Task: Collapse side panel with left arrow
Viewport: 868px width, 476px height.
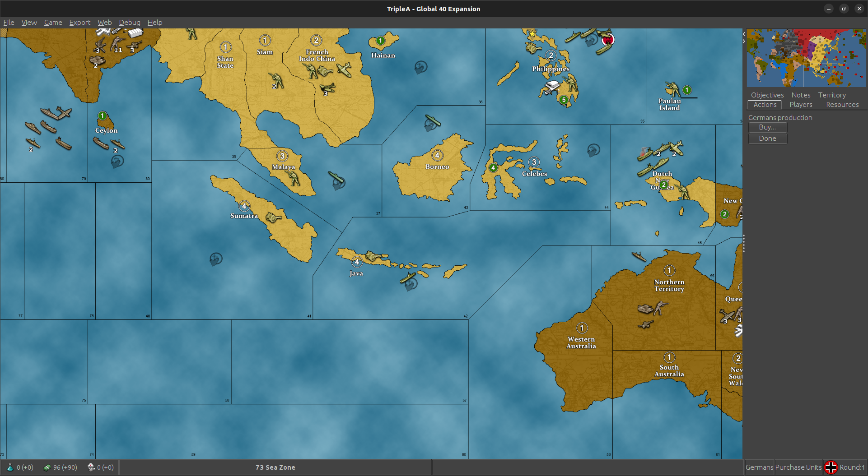Action: (x=744, y=34)
